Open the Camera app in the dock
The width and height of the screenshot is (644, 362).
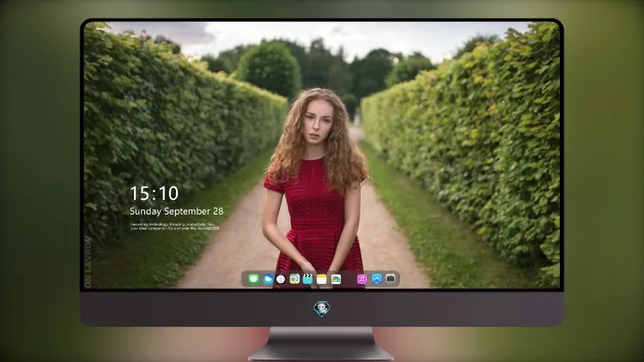pyautogui.click(x=391, y=279)
